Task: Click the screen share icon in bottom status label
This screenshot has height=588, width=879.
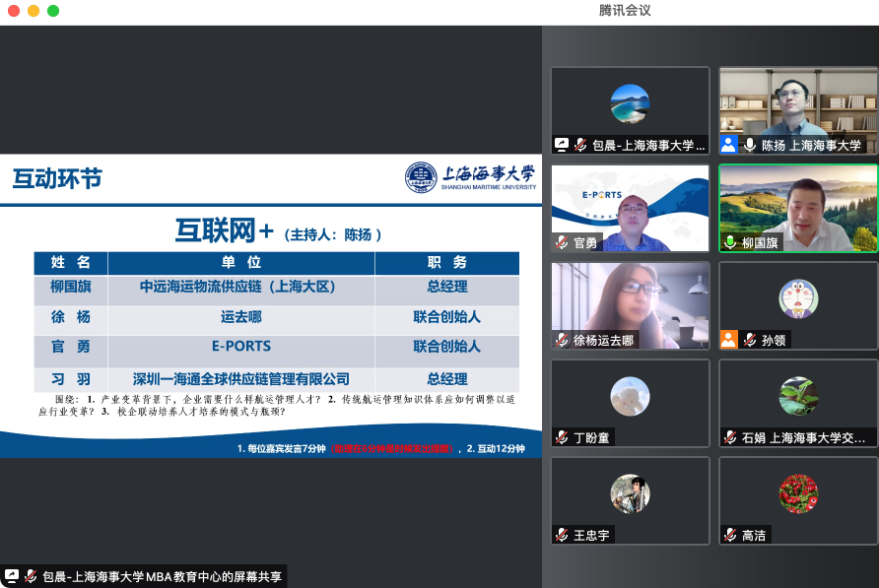Action: pyautogui.click(x=11, y=575)
